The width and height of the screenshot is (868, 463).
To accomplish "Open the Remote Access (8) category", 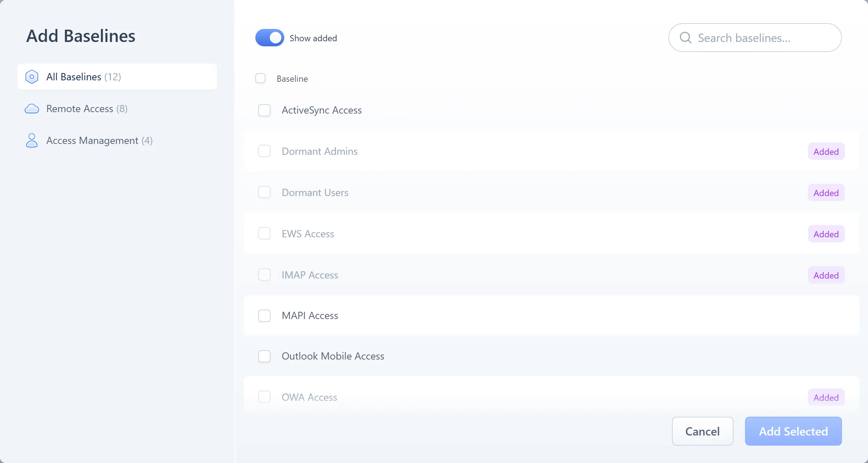I will tap(117, 109).
